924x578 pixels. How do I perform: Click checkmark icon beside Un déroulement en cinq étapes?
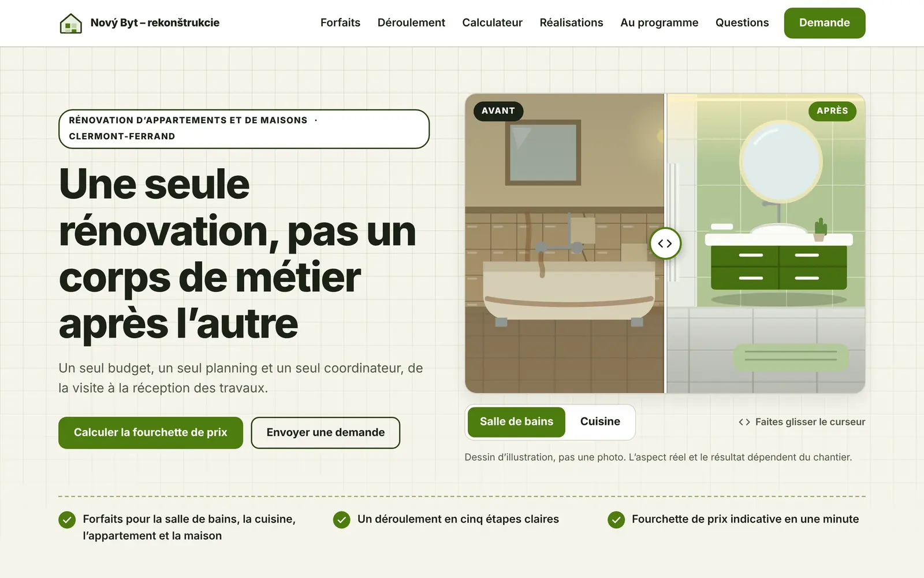pos(342,520)
